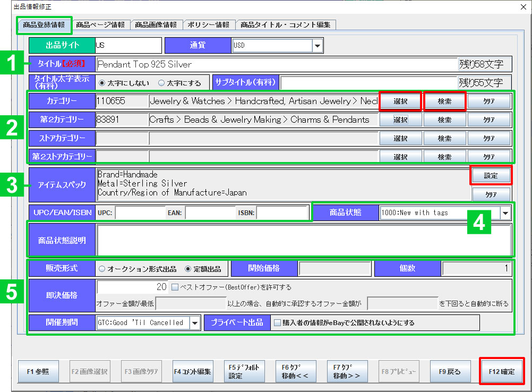532x392 pixels.
Task: Click the F12 確定 confirm button
Action: click(501, 371)
